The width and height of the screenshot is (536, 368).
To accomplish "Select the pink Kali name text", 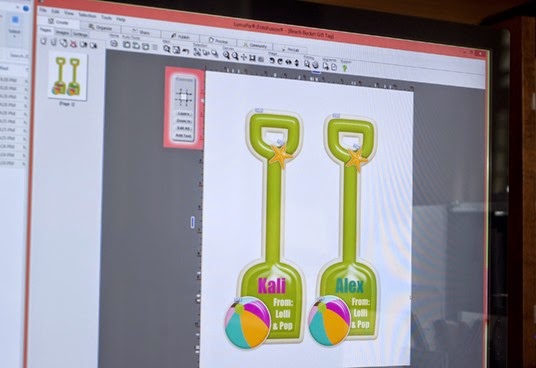I will (x=272, y=285).
